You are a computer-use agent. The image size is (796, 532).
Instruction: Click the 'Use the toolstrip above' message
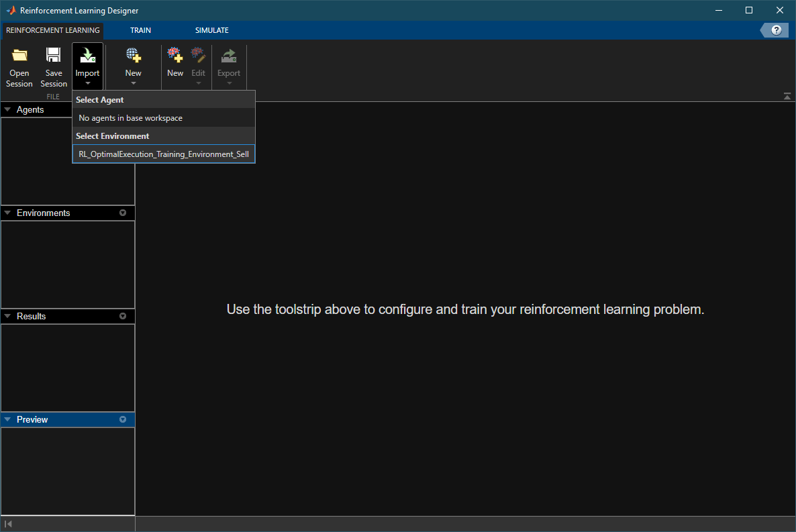tap(465, 309)
